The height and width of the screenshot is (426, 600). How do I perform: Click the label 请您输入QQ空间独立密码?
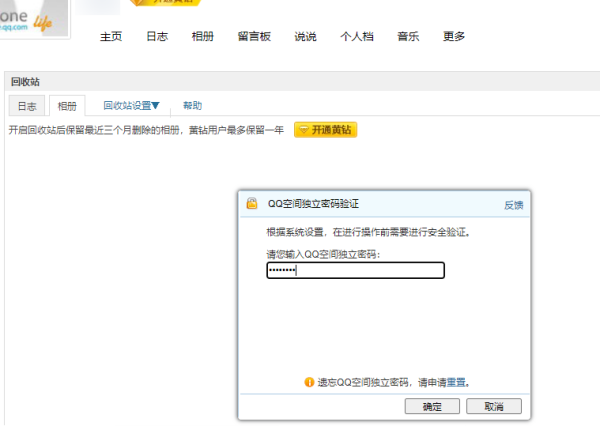pyautogui.click(x=321, y=254)
